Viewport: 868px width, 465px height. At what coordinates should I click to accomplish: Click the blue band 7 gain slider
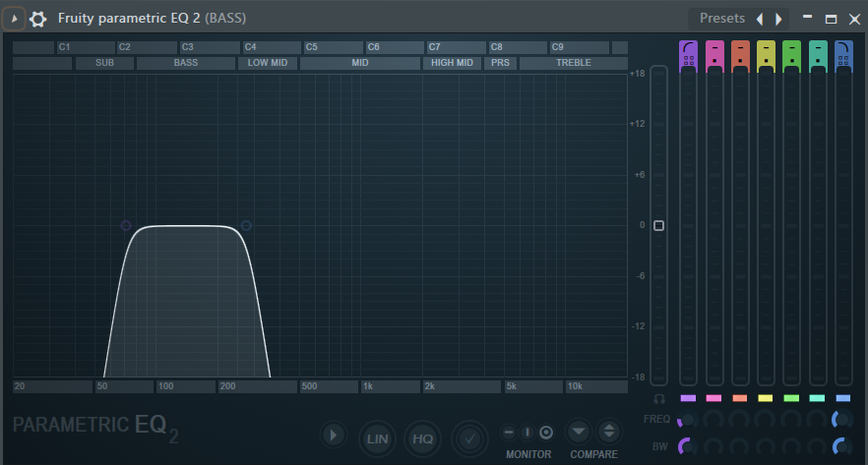(x=843, y=227)
